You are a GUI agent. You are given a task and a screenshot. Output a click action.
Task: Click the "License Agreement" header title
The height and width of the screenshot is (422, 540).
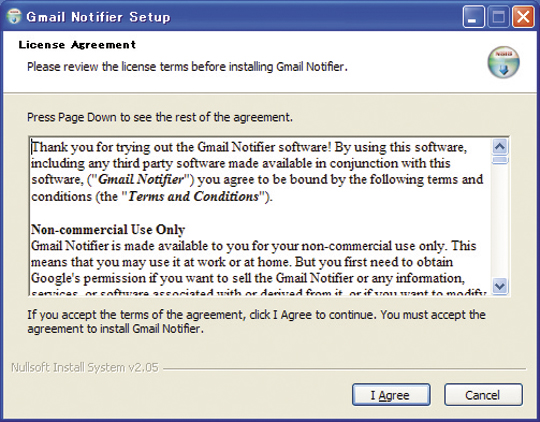(x=77, y=44)
